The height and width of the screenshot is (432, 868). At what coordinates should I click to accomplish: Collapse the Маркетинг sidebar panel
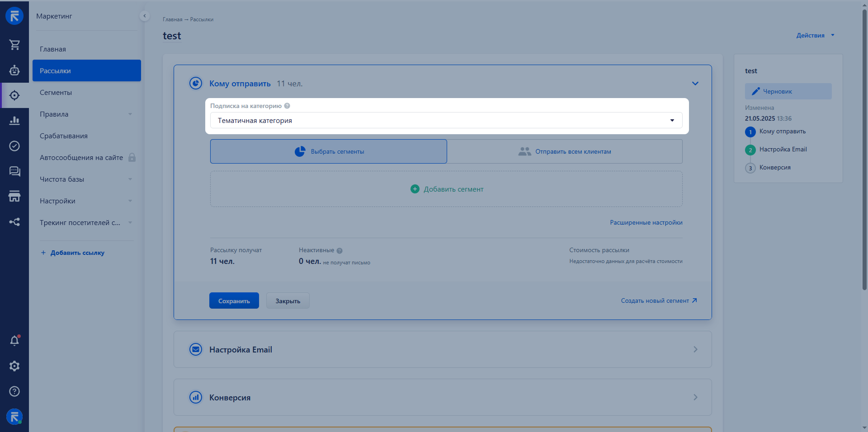[x=145, y=16]
